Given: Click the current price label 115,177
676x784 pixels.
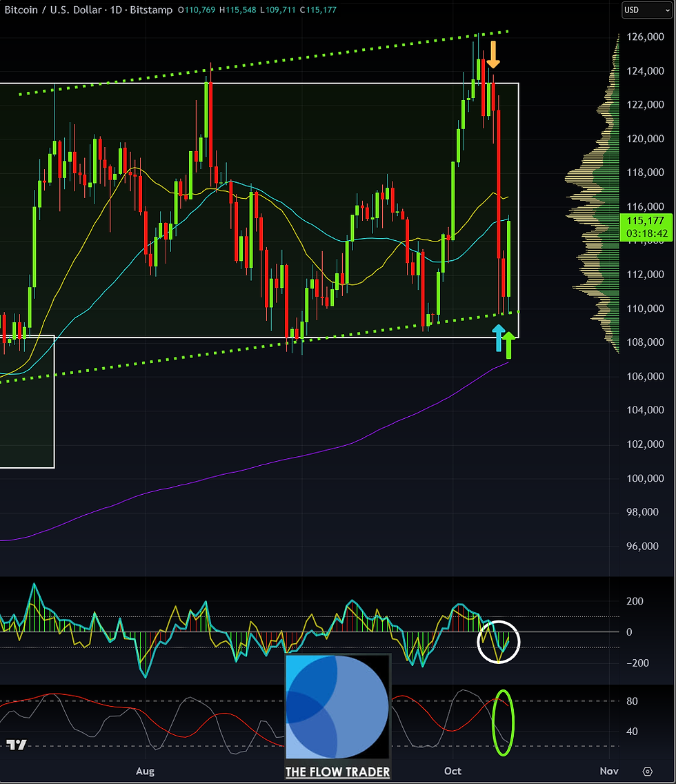Looking at the screenshot, I should pyautogui.click(x=645, y=221).
